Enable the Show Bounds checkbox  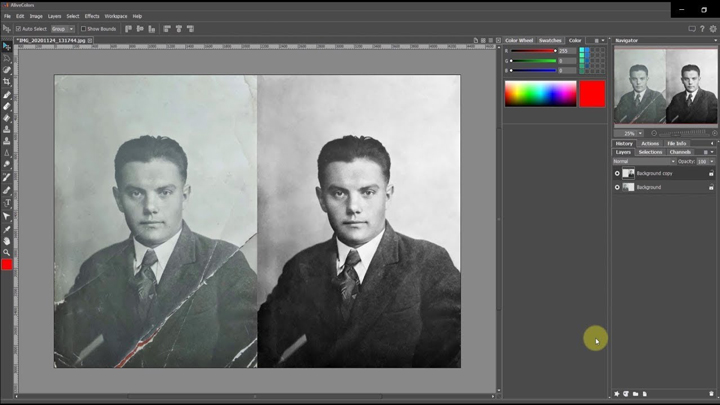84,29
